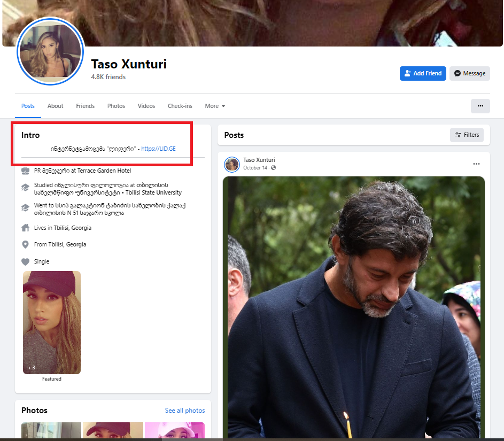
Task: Click the briefcase work icon
Action: (26, 171)
